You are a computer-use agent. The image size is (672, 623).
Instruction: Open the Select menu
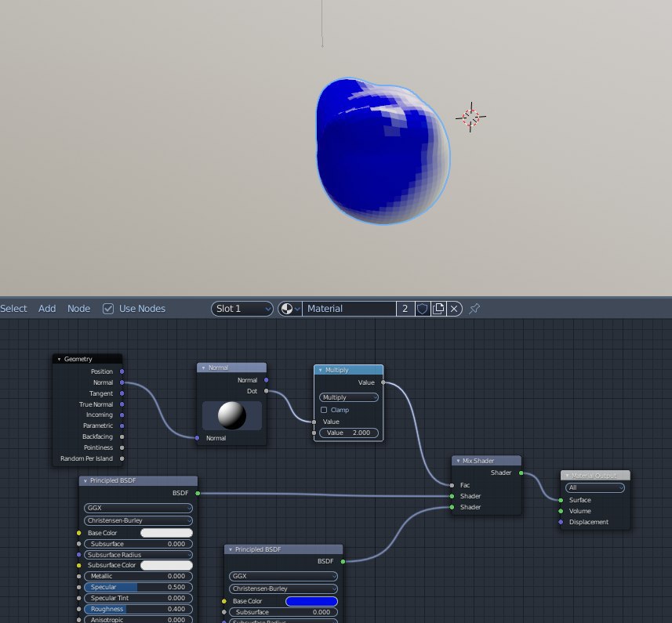pyautogui.click(x=13, y=309)
